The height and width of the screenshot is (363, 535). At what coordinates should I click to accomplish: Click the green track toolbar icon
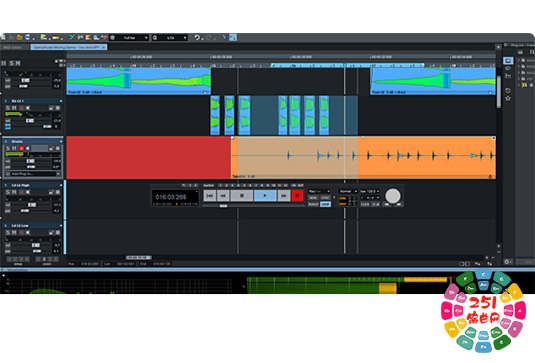coord(44,37)
